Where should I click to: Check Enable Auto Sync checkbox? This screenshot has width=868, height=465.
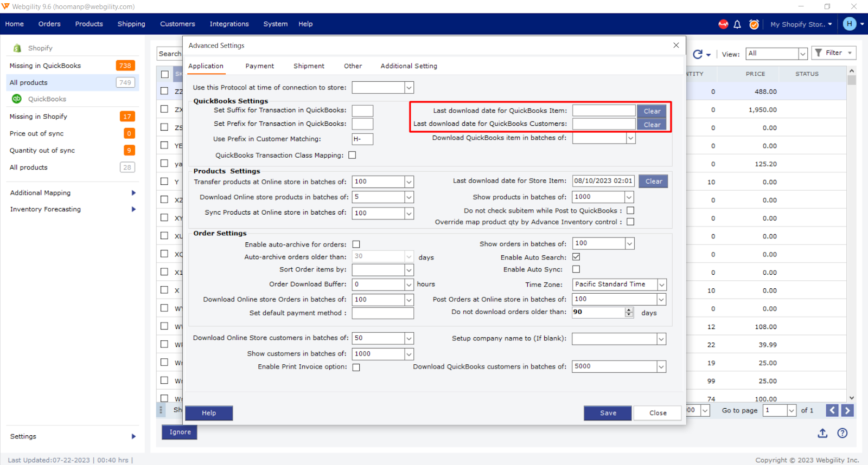576,269
